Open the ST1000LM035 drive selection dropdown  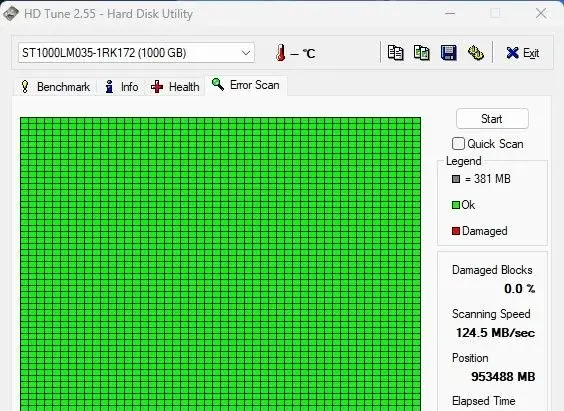(136, 53)
